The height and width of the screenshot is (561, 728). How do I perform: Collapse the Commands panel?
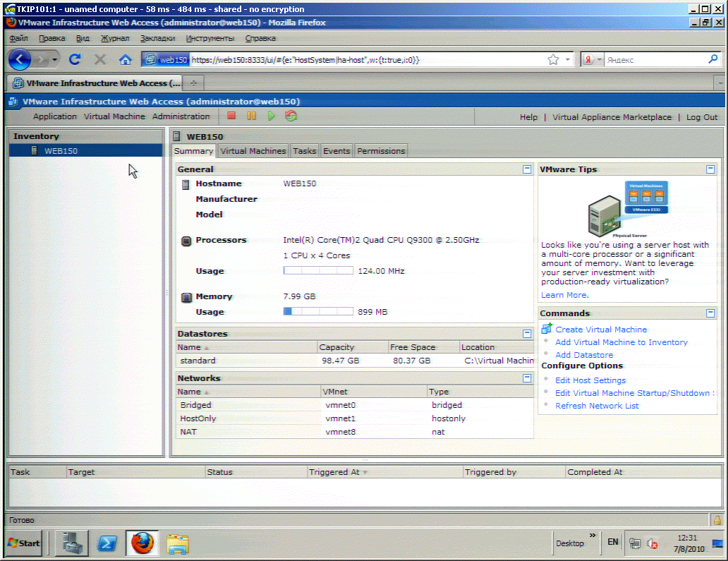click(710, 313)
